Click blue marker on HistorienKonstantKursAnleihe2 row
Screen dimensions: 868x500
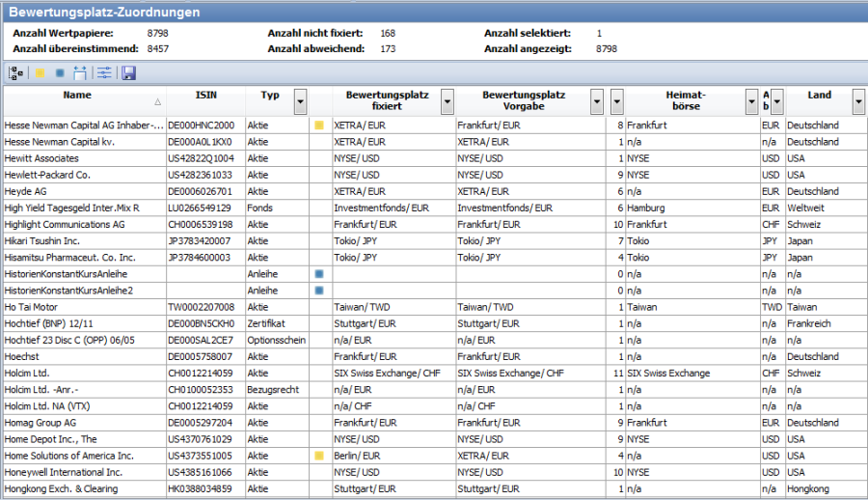point(318,290)
